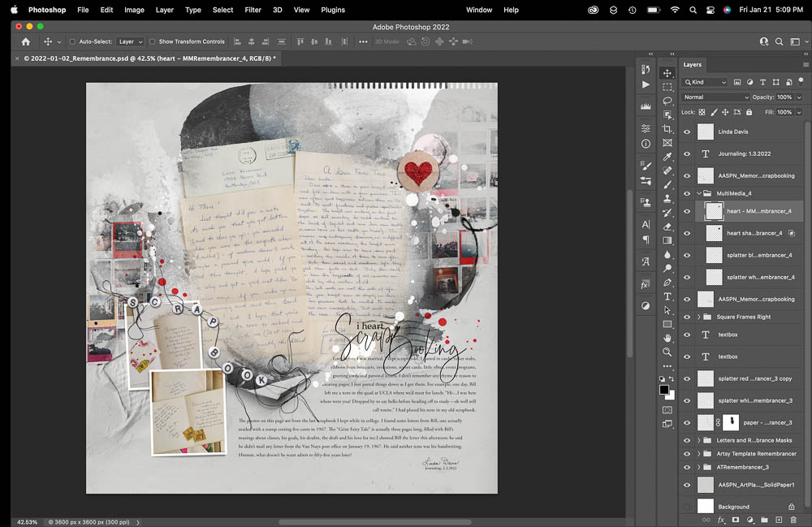The height and width of the screenshot is (527, 812).
Task: Select the Eyedropper tool
Action: pos(667,157)
